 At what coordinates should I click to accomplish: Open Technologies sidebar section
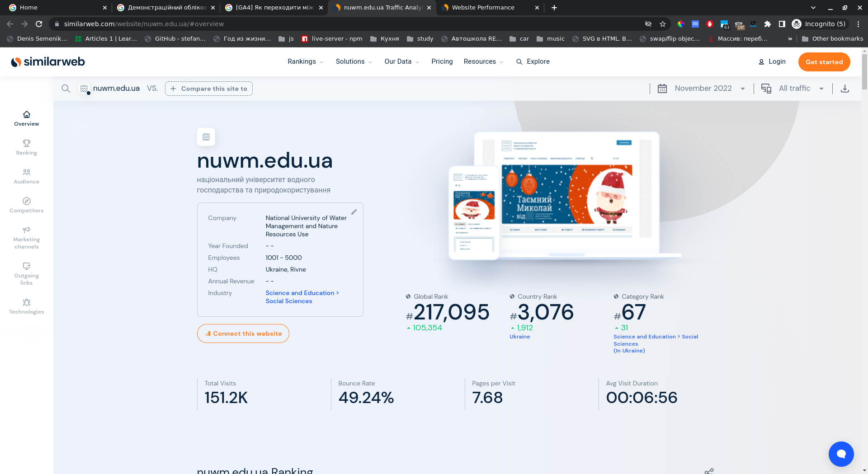click(x=26, y=306)
